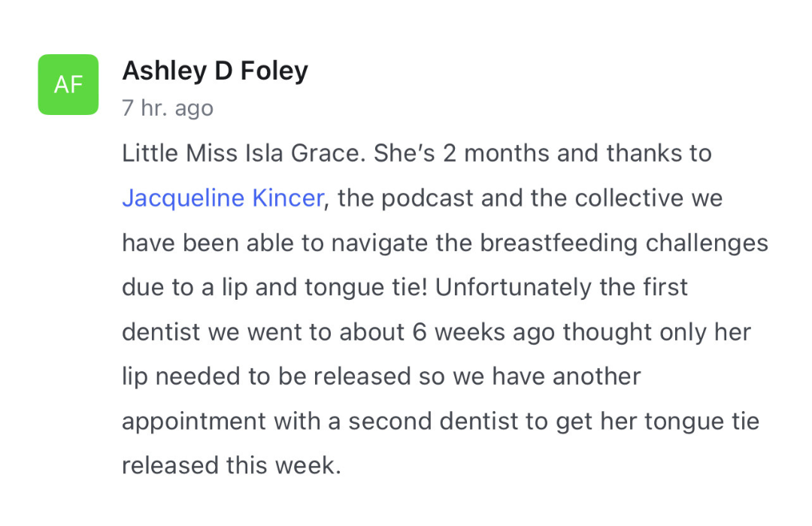Click the word "podcast" in the comment
812x526 pixels.
pyautogui.click(x=426, y=198)
